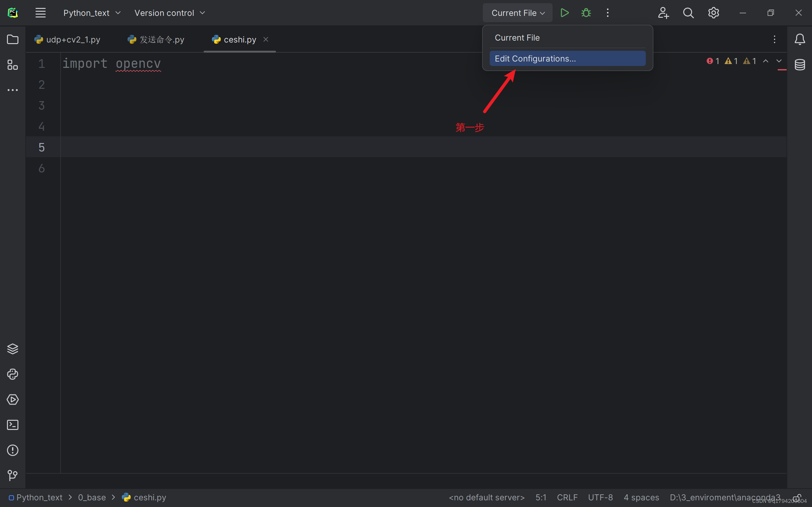Toggle read-only lock in the status bar
This screenshot has height=507, width=812.
[797, 497]
